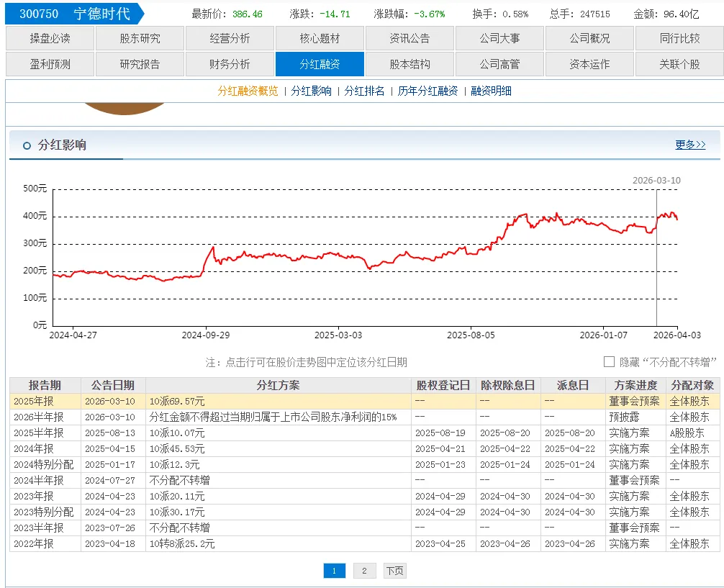Select the active 分红融资 tab
The image size is (724, 588).
coord(320,64)
